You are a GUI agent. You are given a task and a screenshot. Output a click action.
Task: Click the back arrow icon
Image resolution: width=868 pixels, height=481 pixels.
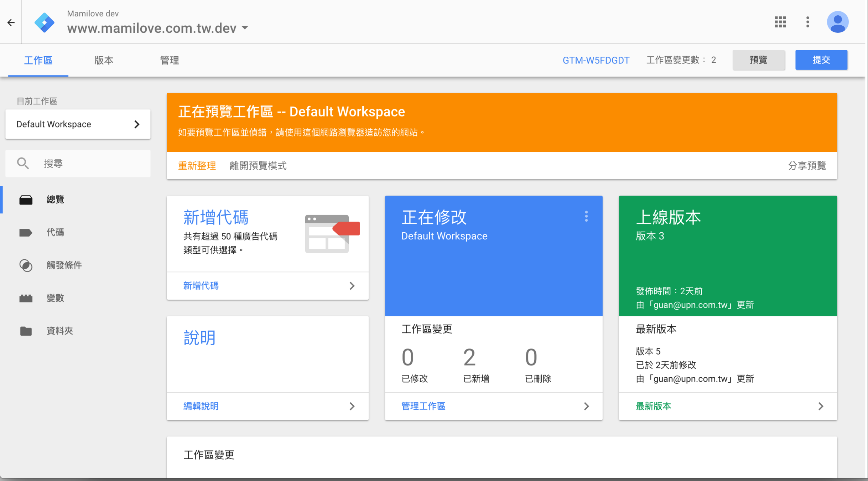point(11,22)
